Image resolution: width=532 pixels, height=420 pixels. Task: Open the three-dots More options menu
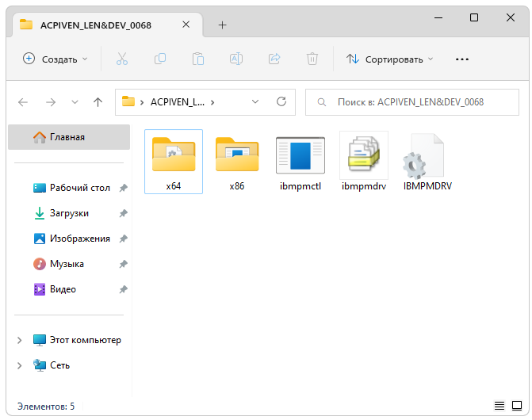pyautogui.click(x=462, y=59)
